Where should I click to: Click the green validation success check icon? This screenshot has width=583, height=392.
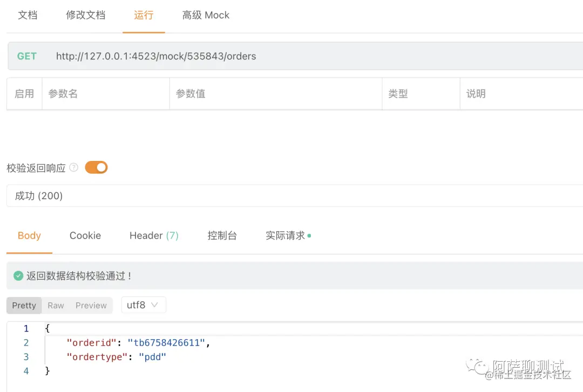(18, 275)
